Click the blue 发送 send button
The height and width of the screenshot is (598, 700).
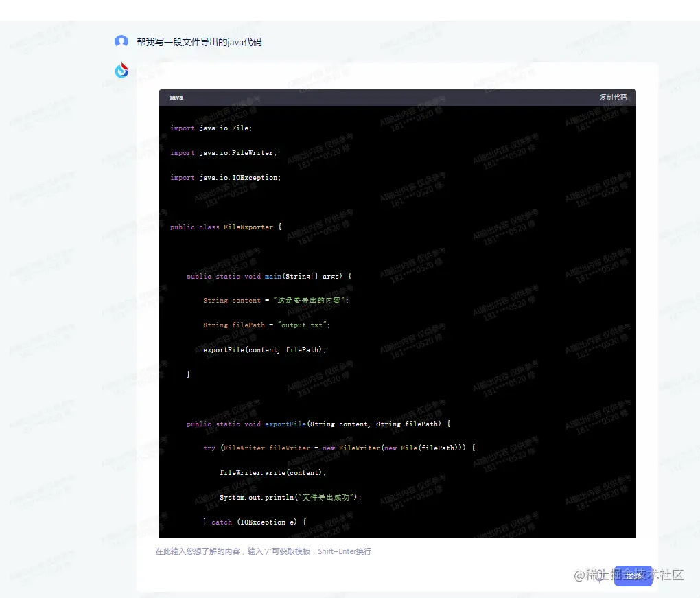pyautogui.click(x=633, y=576)
